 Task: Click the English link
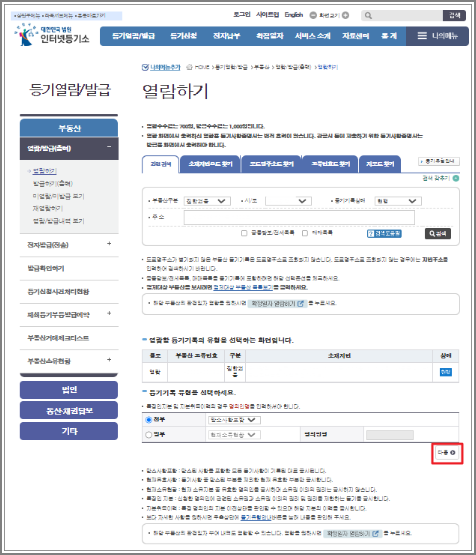click(294, 15)
